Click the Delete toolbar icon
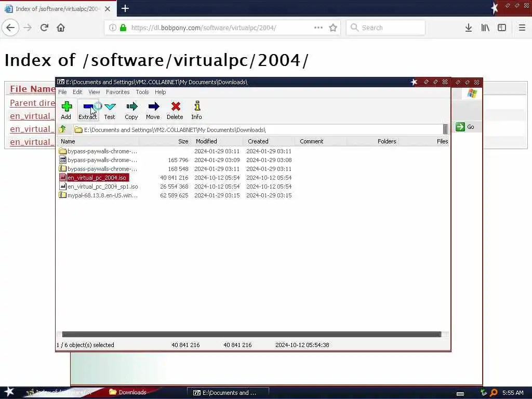Viewport: 532px width, 399px height. point(175,110)
